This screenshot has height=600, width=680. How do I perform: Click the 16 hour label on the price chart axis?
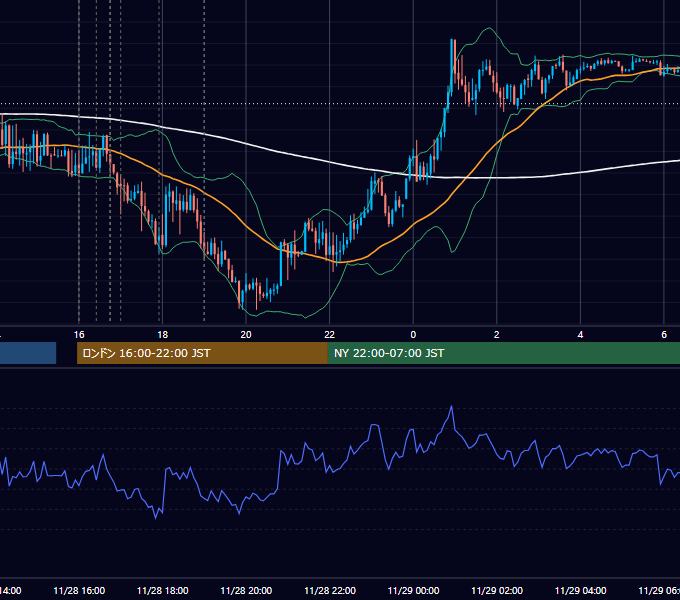tap(79, 335)
